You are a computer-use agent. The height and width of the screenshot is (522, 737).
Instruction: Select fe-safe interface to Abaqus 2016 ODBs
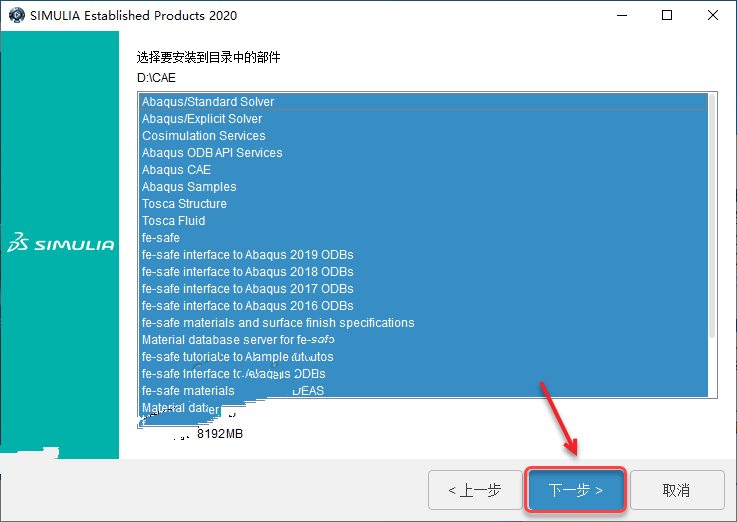423,305
